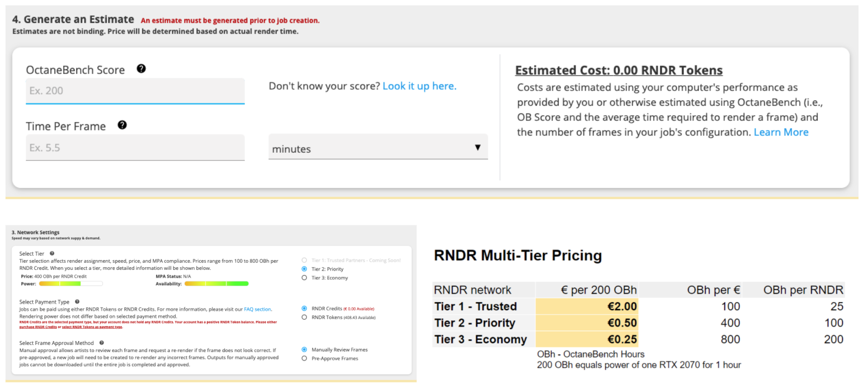The image size is (868, 389).
Task: Focus the Time Per Frame input field
Action: pyautogui.click(x=135, y=148)
